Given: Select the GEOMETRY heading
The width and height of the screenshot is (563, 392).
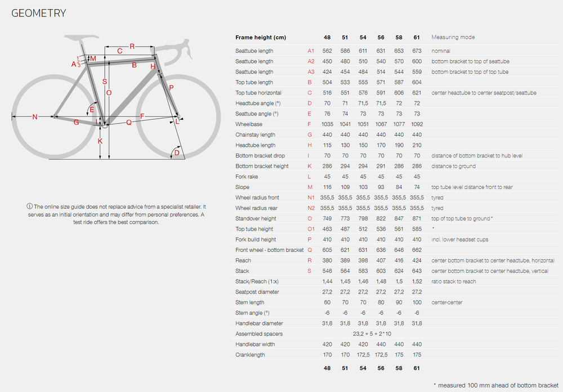Looking at the screenshot, I should point(39,13).
